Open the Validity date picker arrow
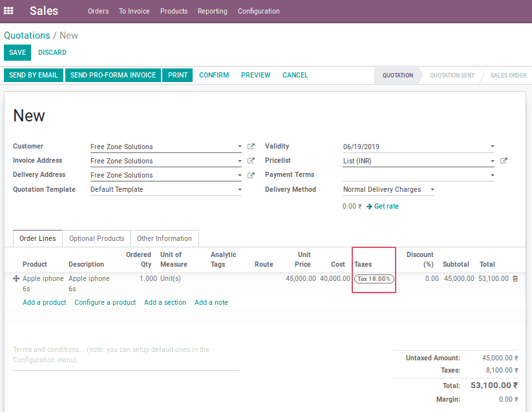This screenshot has width=532, height=412. (493, 147)
